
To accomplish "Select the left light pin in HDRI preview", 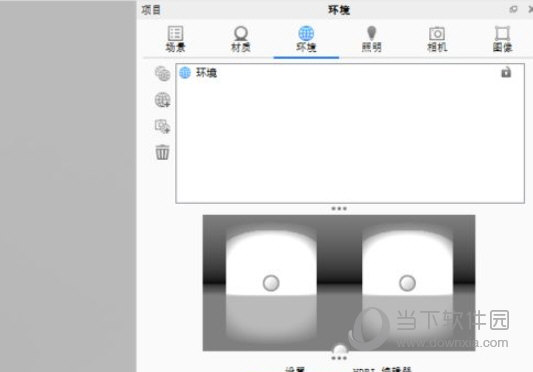I will 271,283.
